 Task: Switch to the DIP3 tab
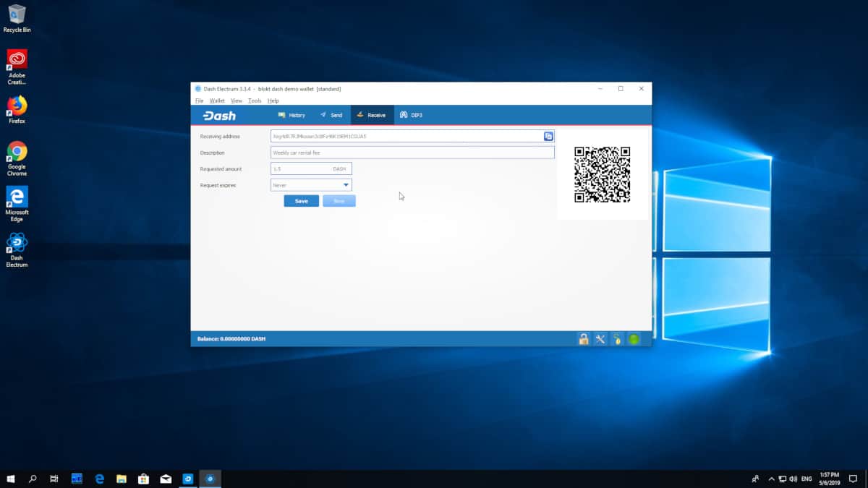pos(411,115)
